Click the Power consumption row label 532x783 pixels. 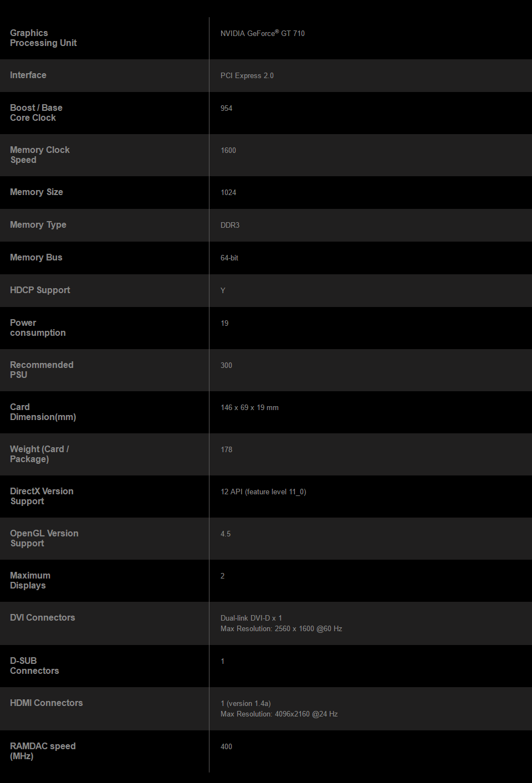[38, 328]
